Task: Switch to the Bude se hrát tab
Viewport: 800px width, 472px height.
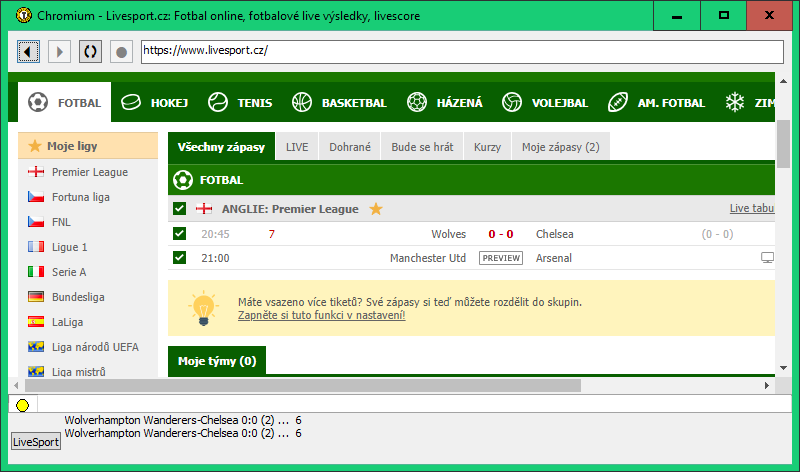Action: (x=422, y=147)
